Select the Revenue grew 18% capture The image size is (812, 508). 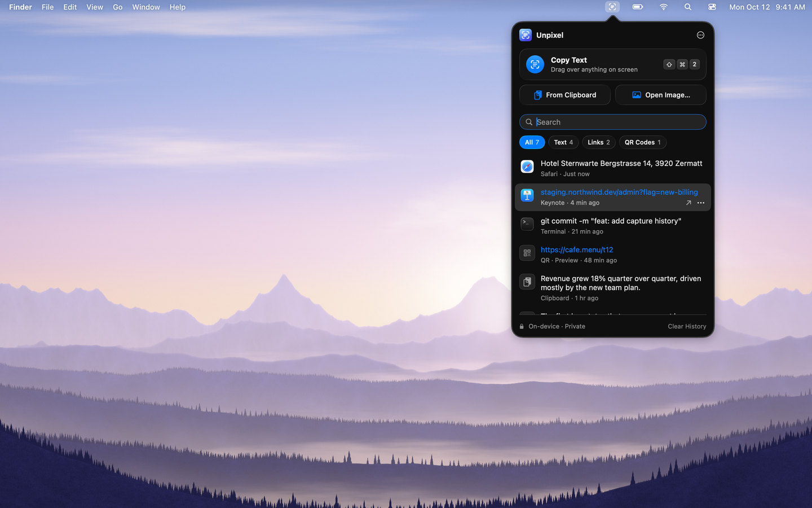(x=612, y=288)
